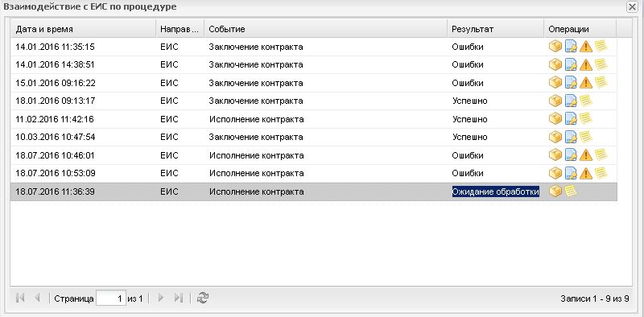Screen dimensions: 644x317
Task: Click the warning triangle in the 18.07.2016 10:53:09 row
Action: [x=586, y=173]
